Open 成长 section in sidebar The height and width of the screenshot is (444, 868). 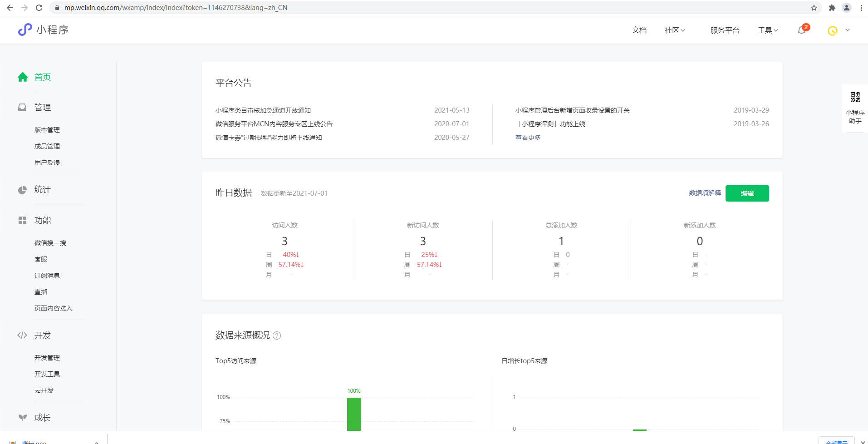coord(43,418)
